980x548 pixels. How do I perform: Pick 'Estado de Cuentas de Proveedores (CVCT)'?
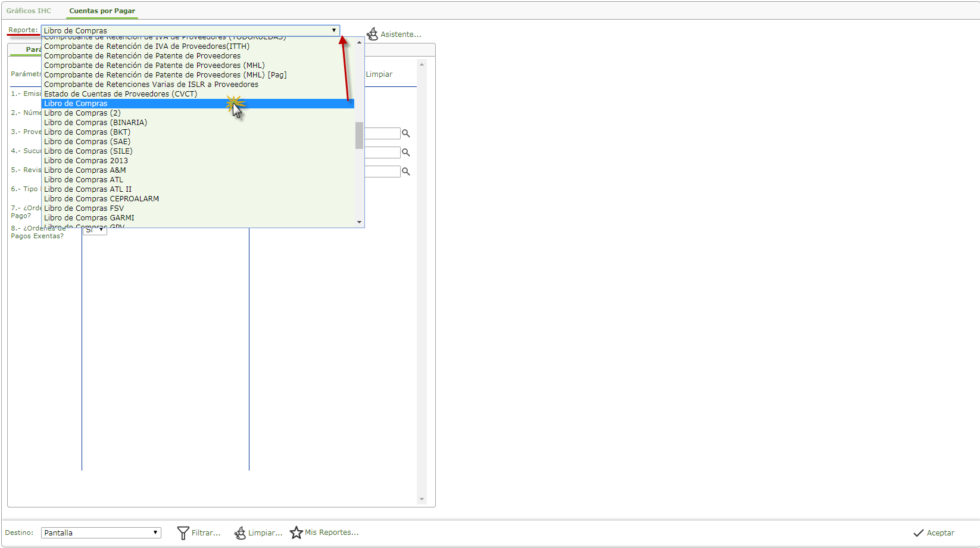[120, 94]
